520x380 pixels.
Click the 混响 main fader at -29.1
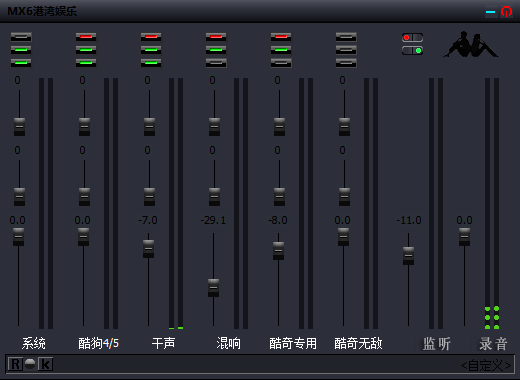(213, 288)
